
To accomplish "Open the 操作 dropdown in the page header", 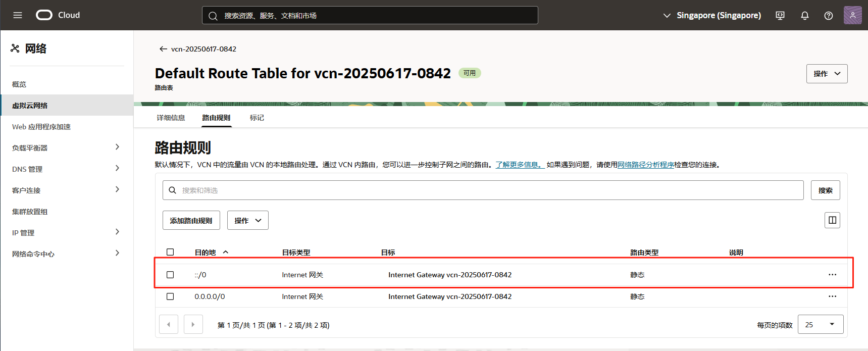I will [x=827, y=74].
